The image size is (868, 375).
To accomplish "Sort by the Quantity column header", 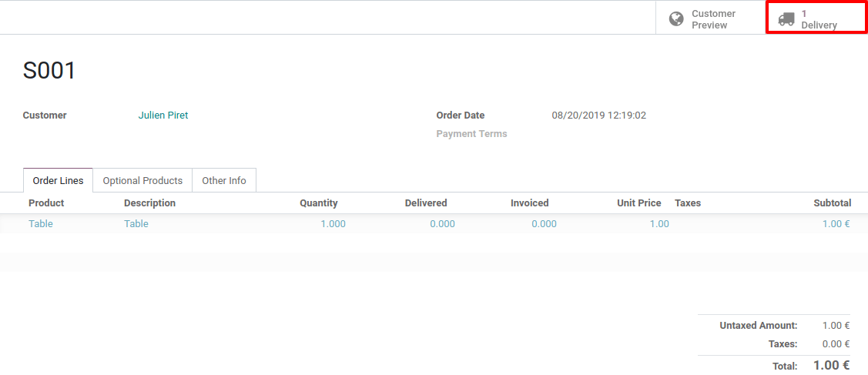I will tap(319, 203).
